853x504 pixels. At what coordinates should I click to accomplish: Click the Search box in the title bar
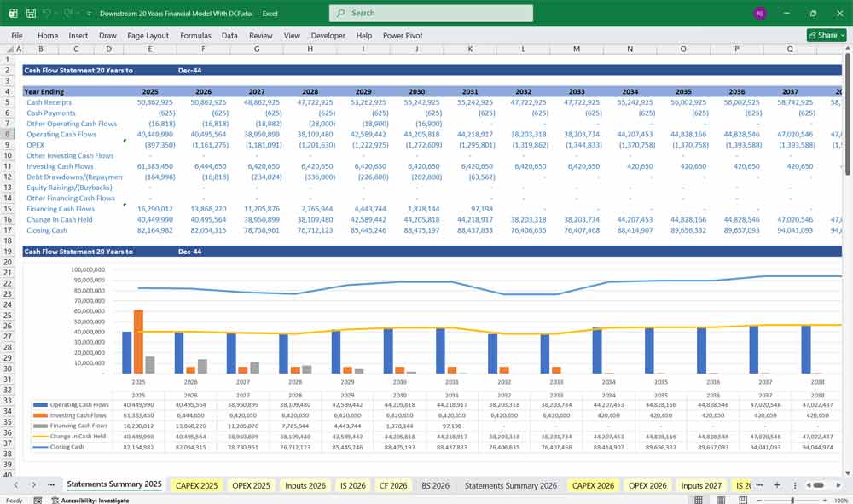[x=429, y=13]
